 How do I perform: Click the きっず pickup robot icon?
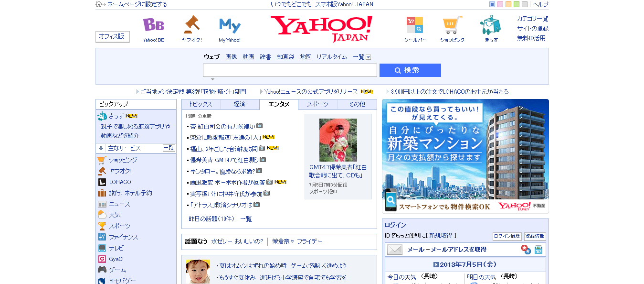(x=102, y=116)
